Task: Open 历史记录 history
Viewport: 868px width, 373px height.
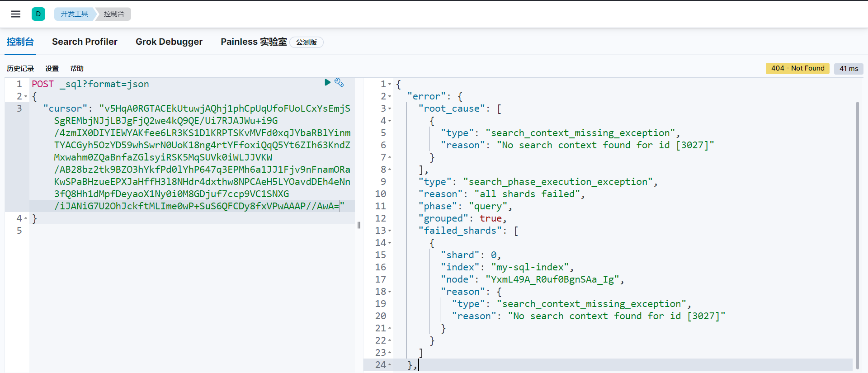Action: 20,69
